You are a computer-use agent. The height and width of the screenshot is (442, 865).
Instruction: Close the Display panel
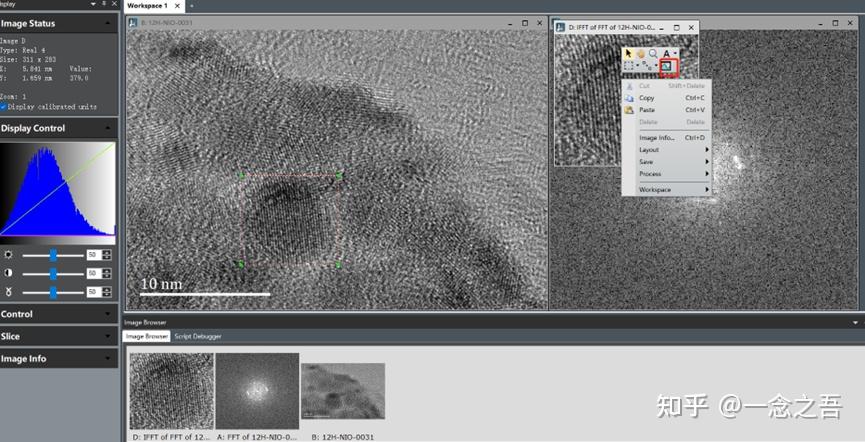(114, 3)
